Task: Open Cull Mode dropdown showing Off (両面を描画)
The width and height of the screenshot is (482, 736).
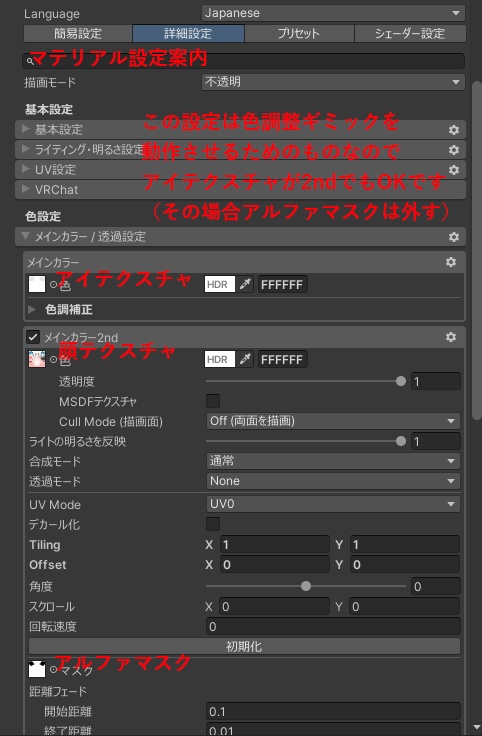Action: tap(333, 421)
